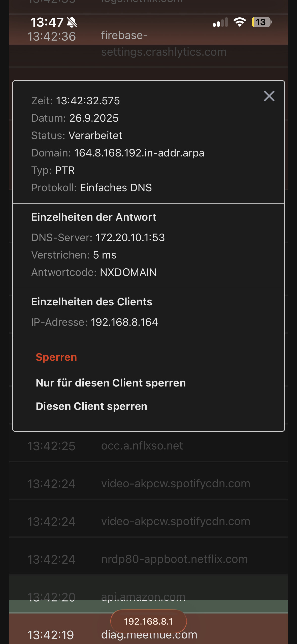Image resolution: width=297 pixels, height=644 pixels.
Task: Tap the domain 164.8.168.192.in-addr.arpa
Action: (139, 153)
